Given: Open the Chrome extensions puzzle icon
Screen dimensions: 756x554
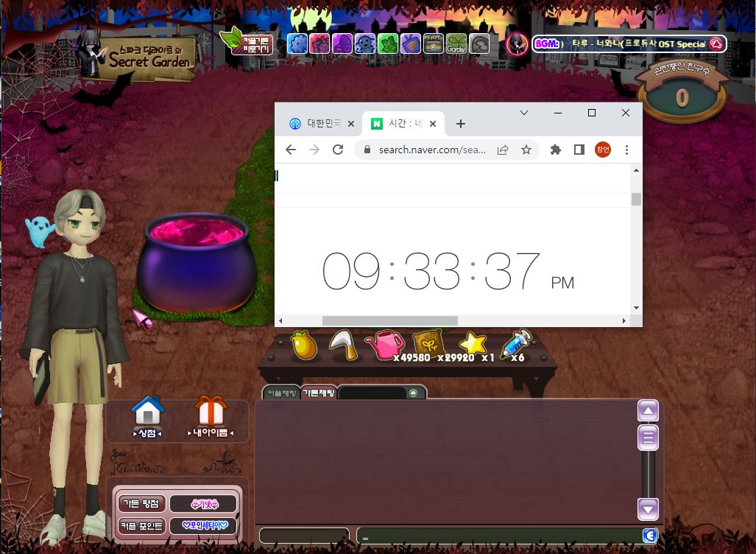Looking at the screenshot, I should point(556,150).
